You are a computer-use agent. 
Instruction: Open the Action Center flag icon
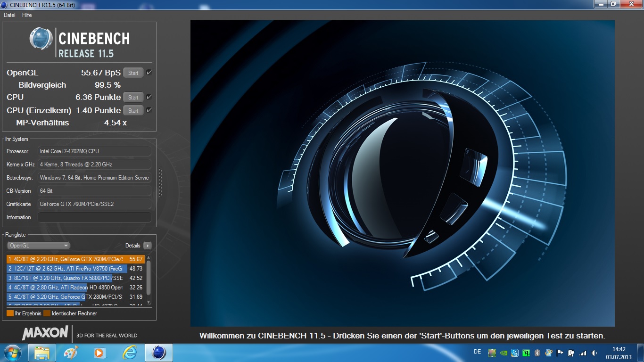coord(560,353)
